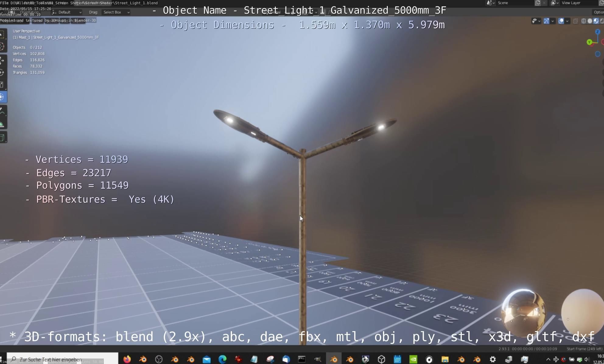Screen dimensions: 604x364
Task: Open the Drag Select Box dropdown
Action: point(116,12)
